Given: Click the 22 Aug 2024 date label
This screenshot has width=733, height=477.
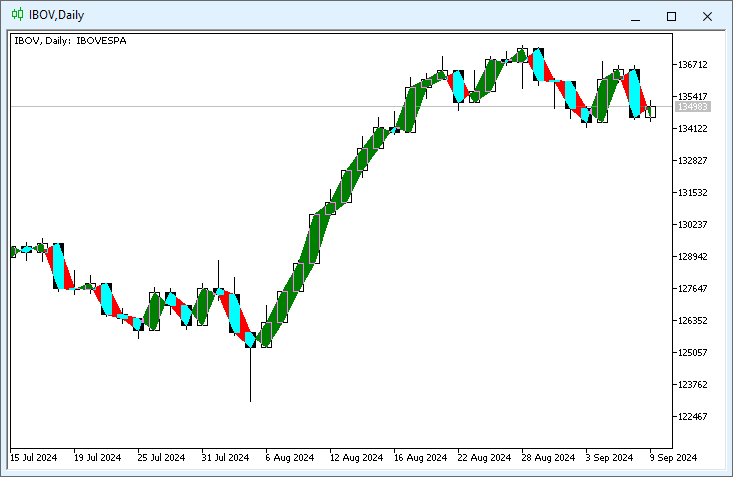Looking at the screenshot, I should (x=484, y=457).
